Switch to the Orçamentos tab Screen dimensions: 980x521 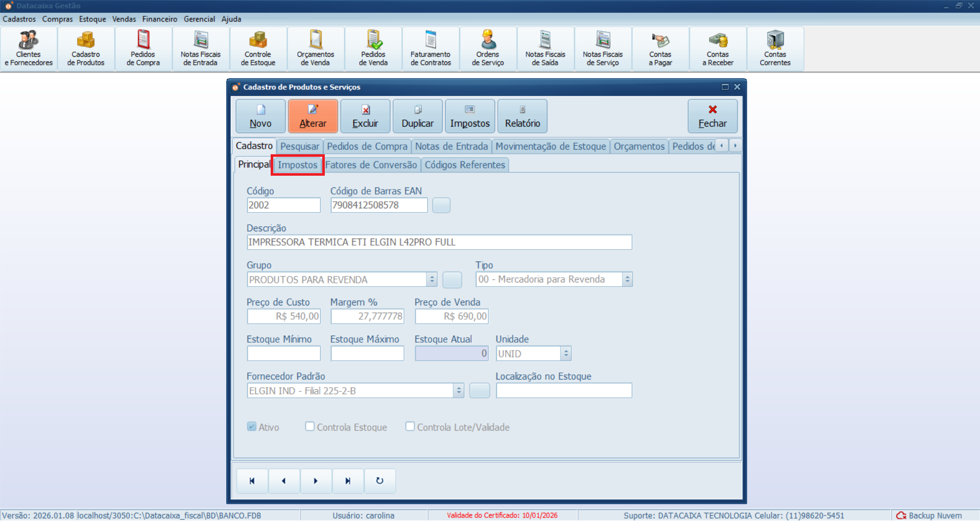pyautogui.click(x=639, y=147)
